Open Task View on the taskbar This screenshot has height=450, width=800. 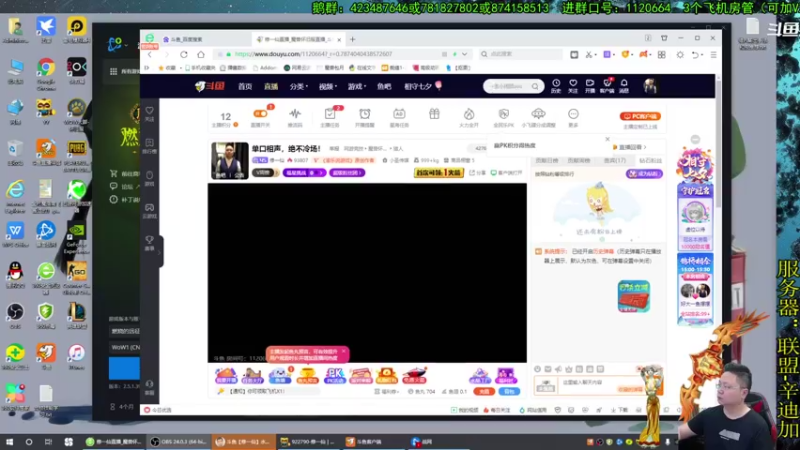[x=48, y=442]
